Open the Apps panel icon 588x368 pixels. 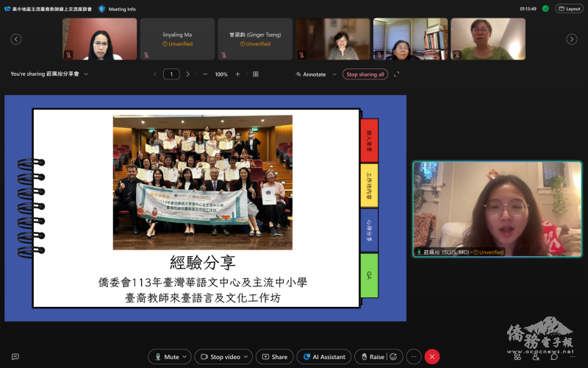pos(517,357)
